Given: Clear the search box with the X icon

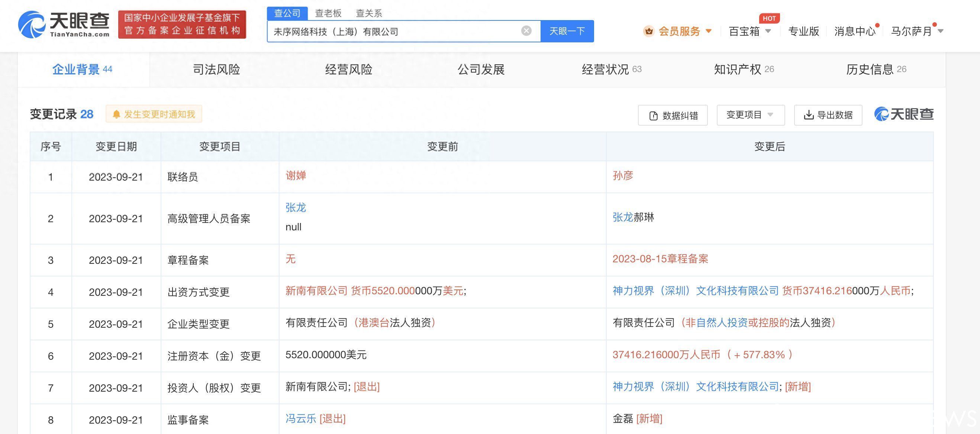Looking at the screenshot, I should pos(526,31).
